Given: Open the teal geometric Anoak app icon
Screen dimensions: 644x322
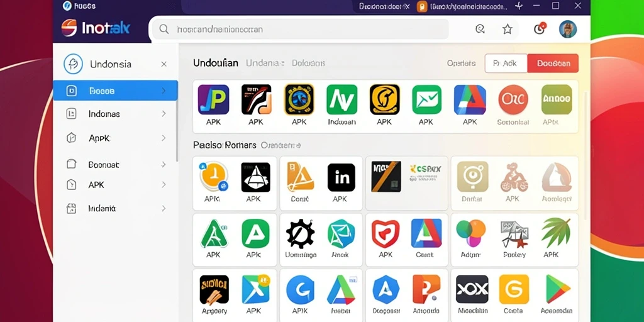Looking at the screenshot, I should tap(341, 233).
